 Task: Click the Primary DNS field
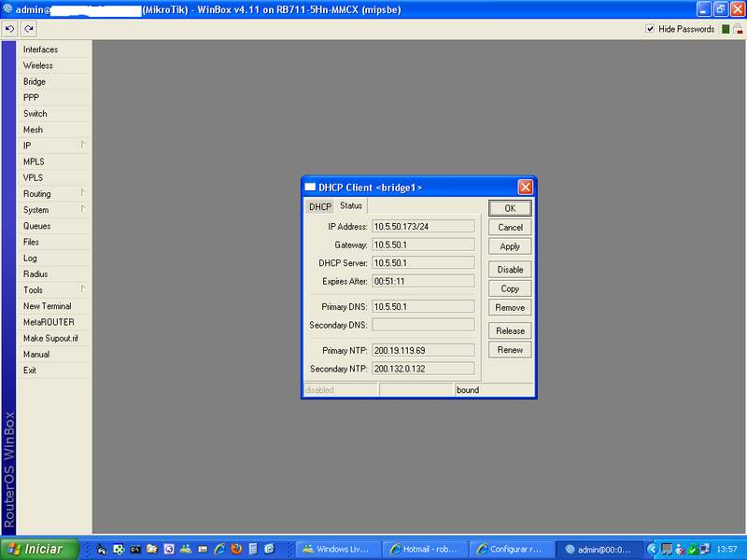click(x=423, y=307)
